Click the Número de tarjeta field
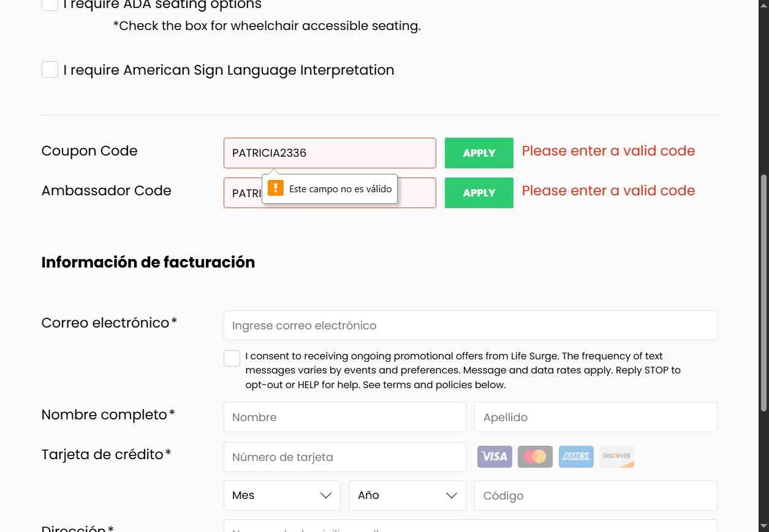Viewport: 769px width, 532px height. pyautogui.click(x=344, y=457)
